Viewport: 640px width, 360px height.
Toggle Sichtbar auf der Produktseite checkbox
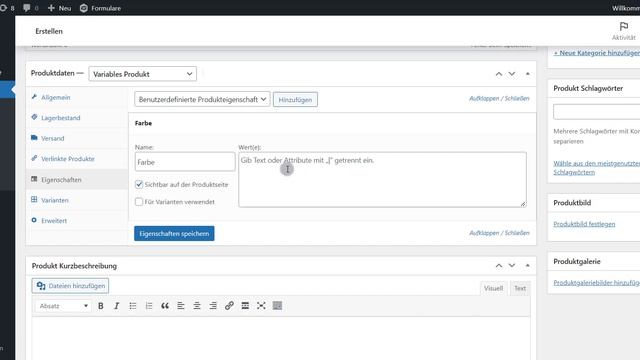click(139, 184)
